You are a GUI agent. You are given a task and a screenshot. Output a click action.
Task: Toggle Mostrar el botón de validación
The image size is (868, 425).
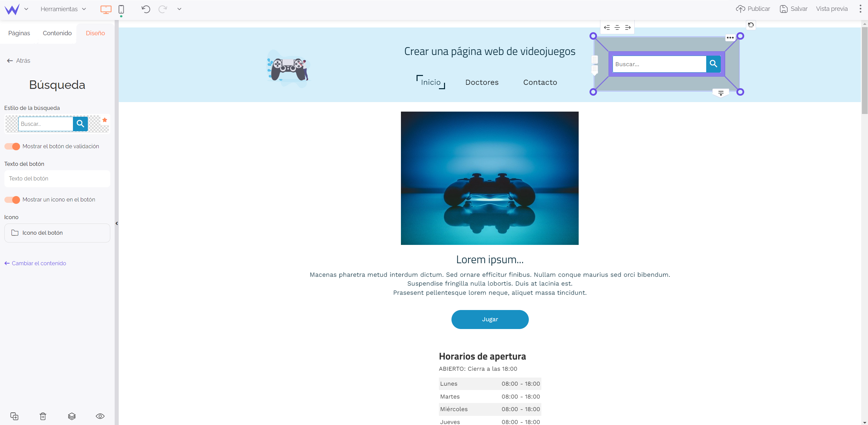click(12, 146)
